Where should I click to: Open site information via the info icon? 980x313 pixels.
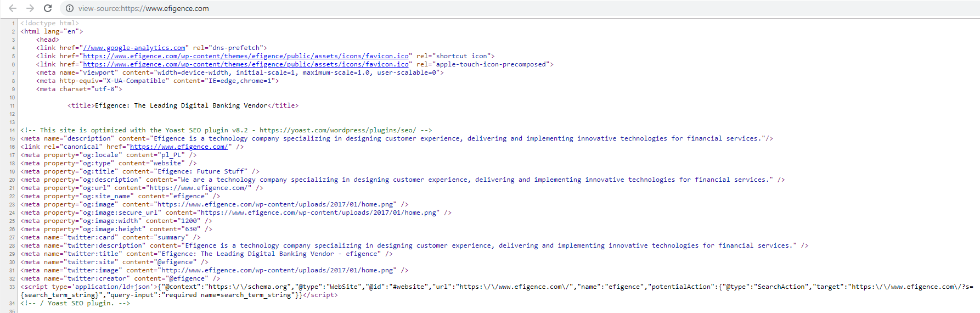[70, 8]
